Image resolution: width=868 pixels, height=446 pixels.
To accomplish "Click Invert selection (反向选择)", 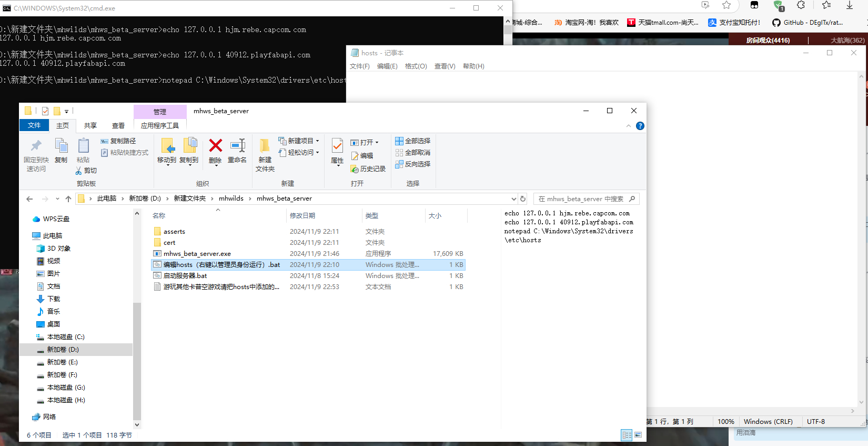I will [413, 164].
